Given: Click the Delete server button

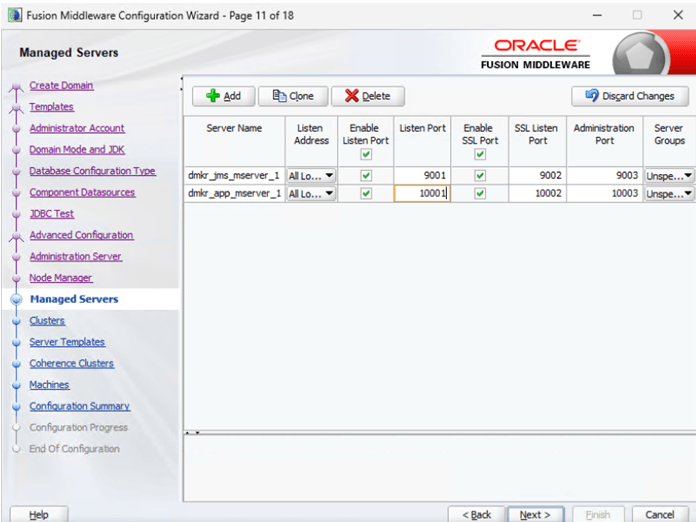Looking at the screenshot, I should tap(368, 96).
